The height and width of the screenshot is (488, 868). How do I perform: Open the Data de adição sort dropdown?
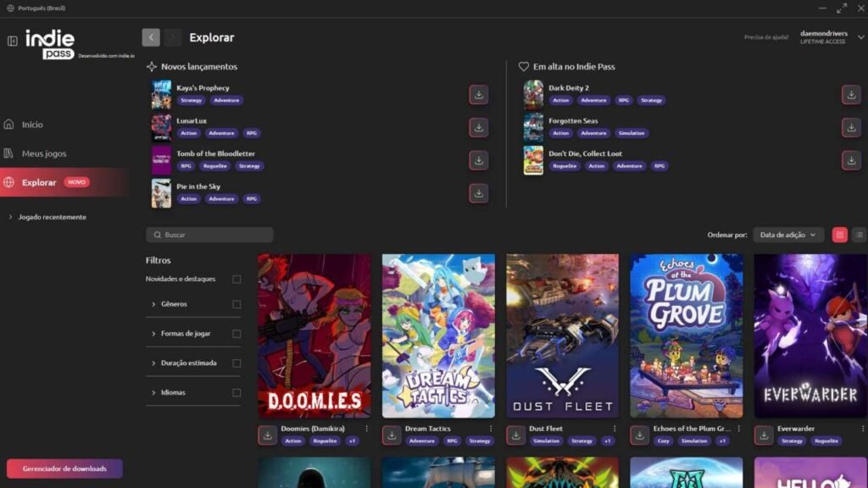pyautogui.click(x=787, y=235)
